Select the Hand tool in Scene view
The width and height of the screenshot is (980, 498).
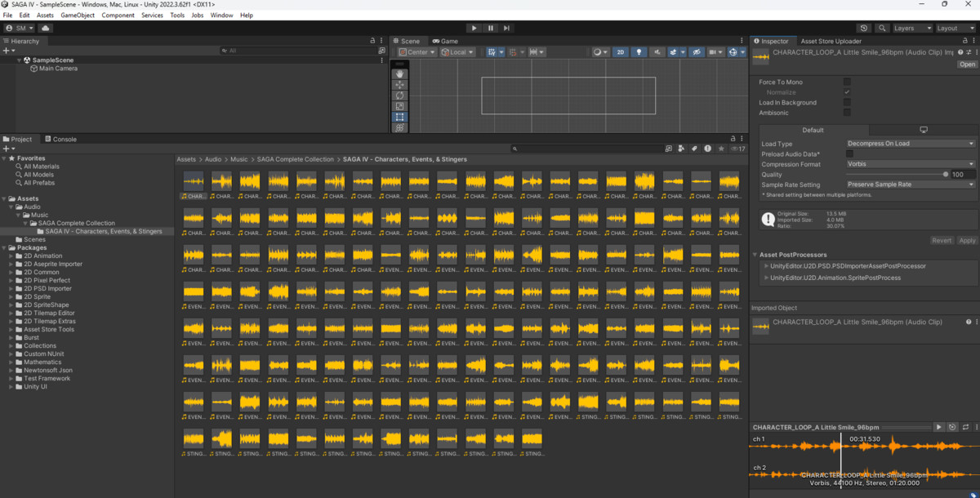(399, 73)
